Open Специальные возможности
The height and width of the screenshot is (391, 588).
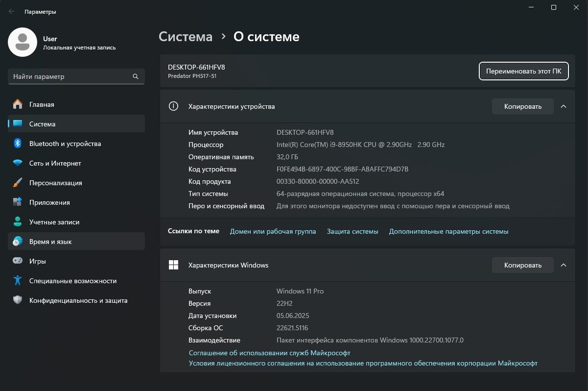[76, 281]
